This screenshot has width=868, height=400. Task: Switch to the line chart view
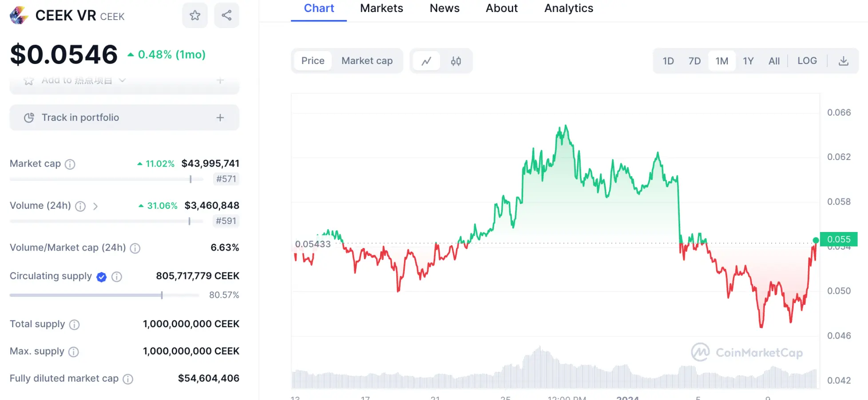point(426,61)
